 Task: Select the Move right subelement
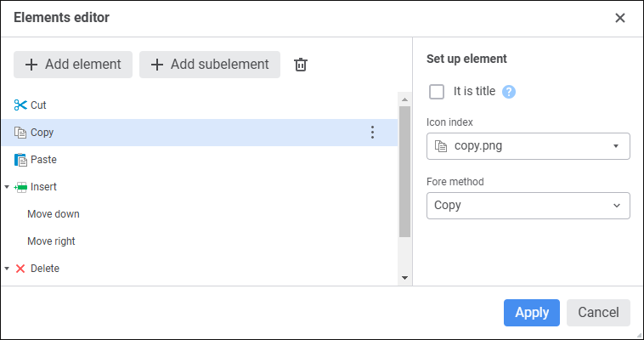[x=51, y=241]
